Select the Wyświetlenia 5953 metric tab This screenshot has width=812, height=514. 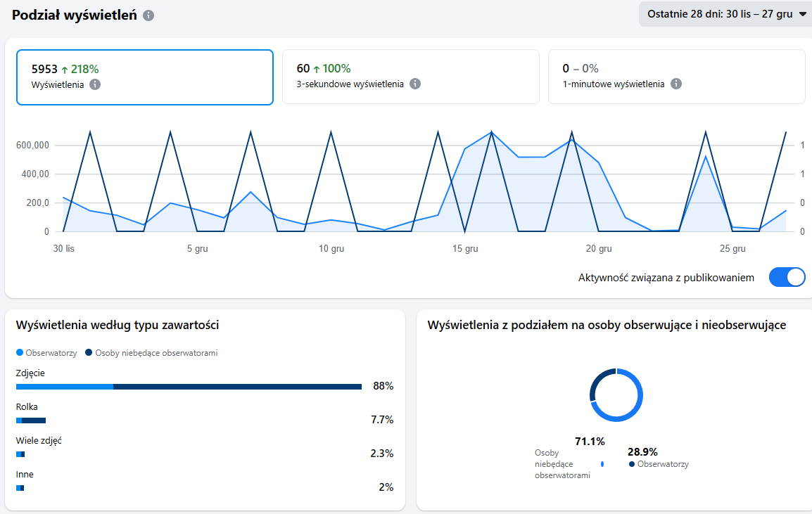(144, 77)
